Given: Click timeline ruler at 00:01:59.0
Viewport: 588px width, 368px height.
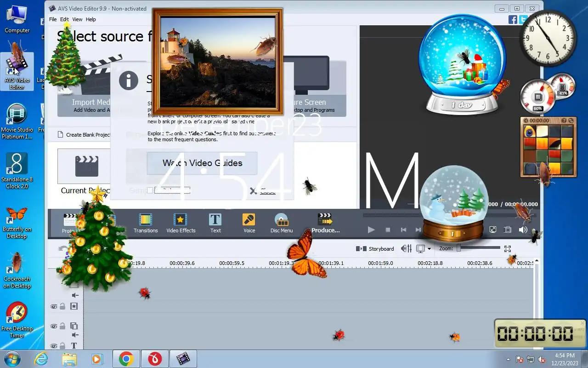Looking at the screenshot, I should click(380, 263).
